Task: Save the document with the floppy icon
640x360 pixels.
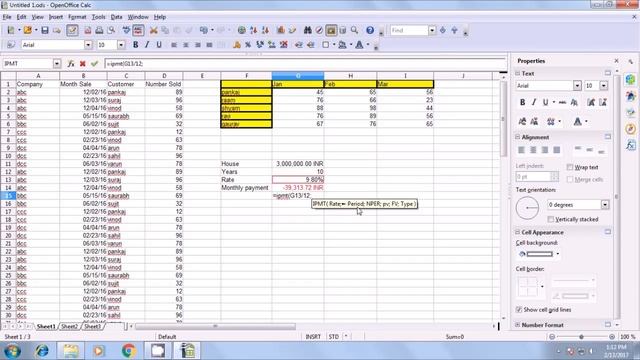Action: point(45,31)
